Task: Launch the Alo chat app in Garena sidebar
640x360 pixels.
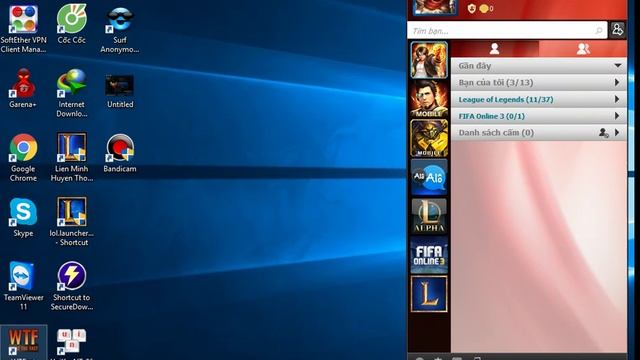Action: tap(429, 178)
